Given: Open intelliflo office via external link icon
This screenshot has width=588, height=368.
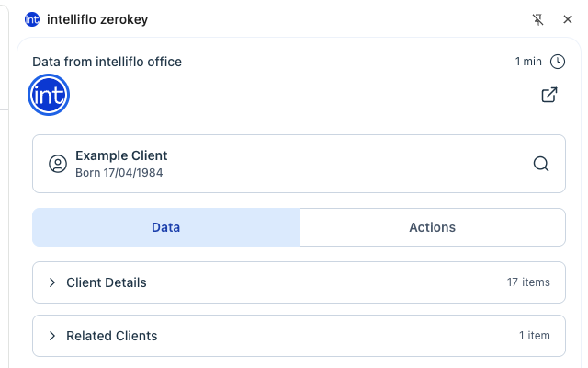Looking at the screenshot, I should tap(549, 95).
